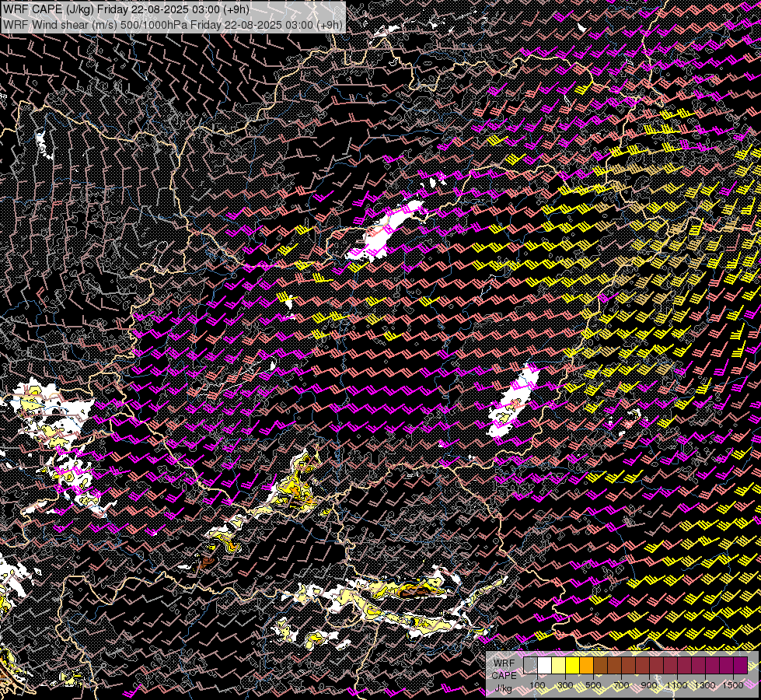Click the white CAPE legend swatch
This screenshot has height=700, width=761.
tap(545, 665)
